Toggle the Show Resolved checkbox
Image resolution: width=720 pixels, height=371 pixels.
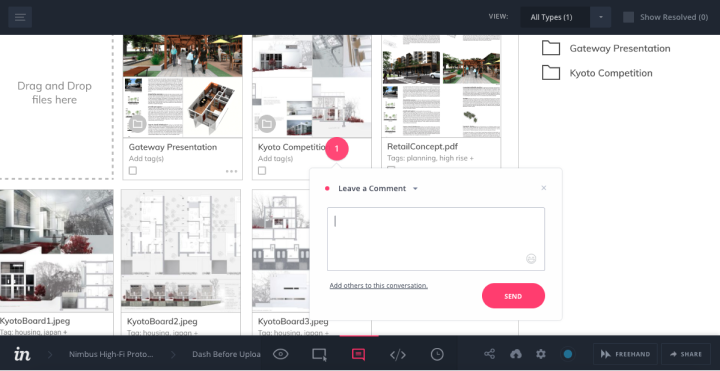tap(629, 17)
